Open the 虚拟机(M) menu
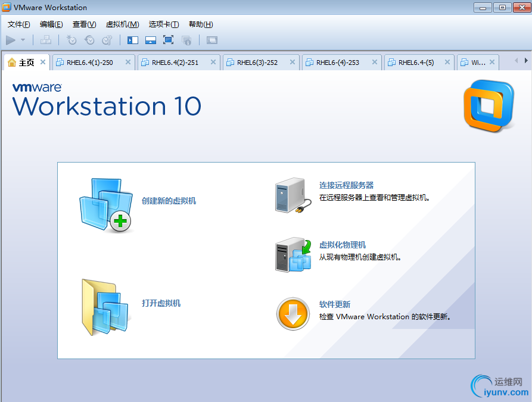 click(123, 24)
